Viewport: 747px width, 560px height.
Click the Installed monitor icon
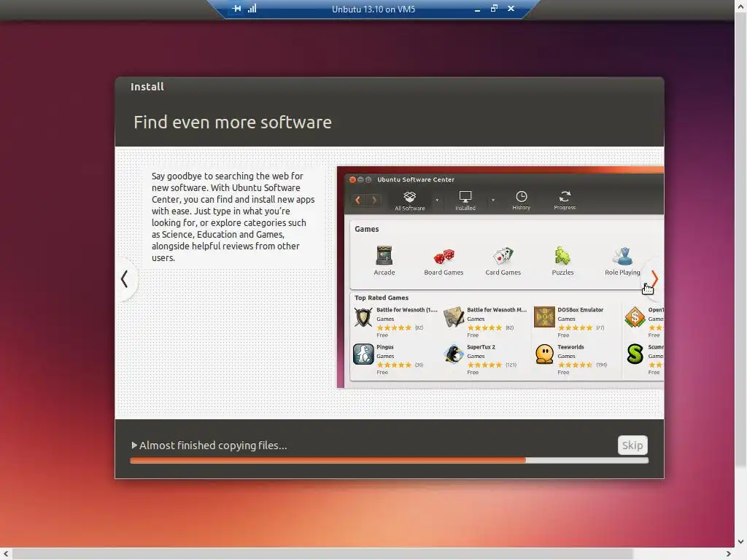click(465, 197)
